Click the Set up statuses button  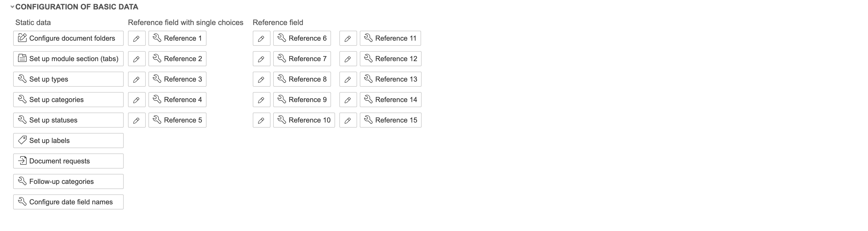click(x=68, y=120)
